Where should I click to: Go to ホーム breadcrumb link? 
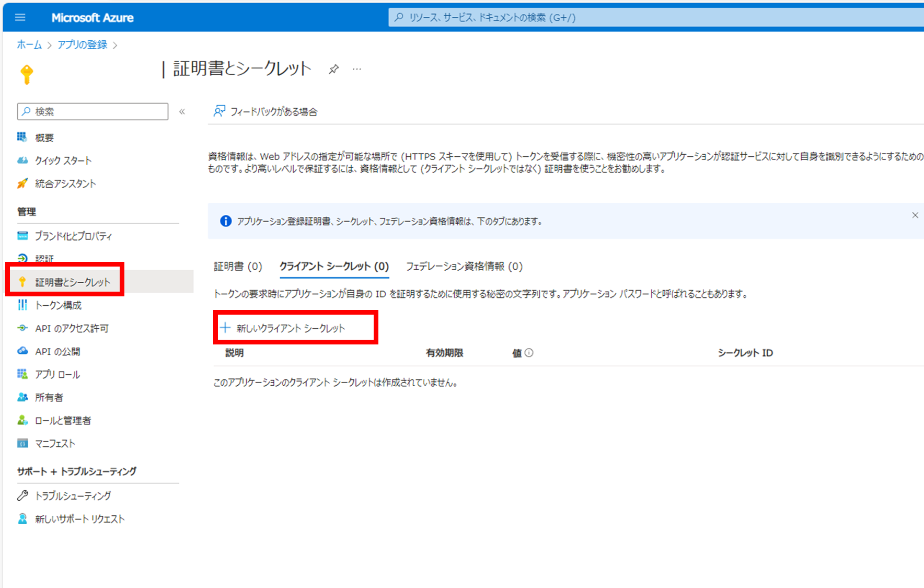click(29, 45)
